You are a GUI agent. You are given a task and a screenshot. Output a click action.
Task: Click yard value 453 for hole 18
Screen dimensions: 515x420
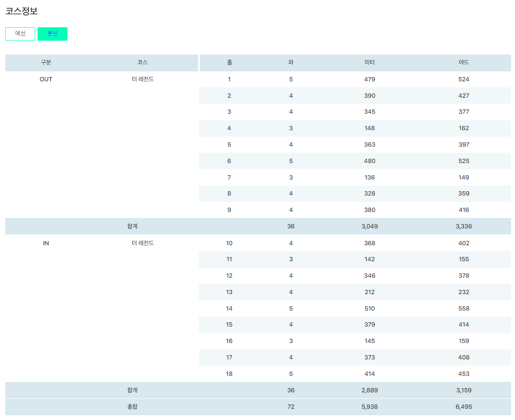[x=464, y=374]
